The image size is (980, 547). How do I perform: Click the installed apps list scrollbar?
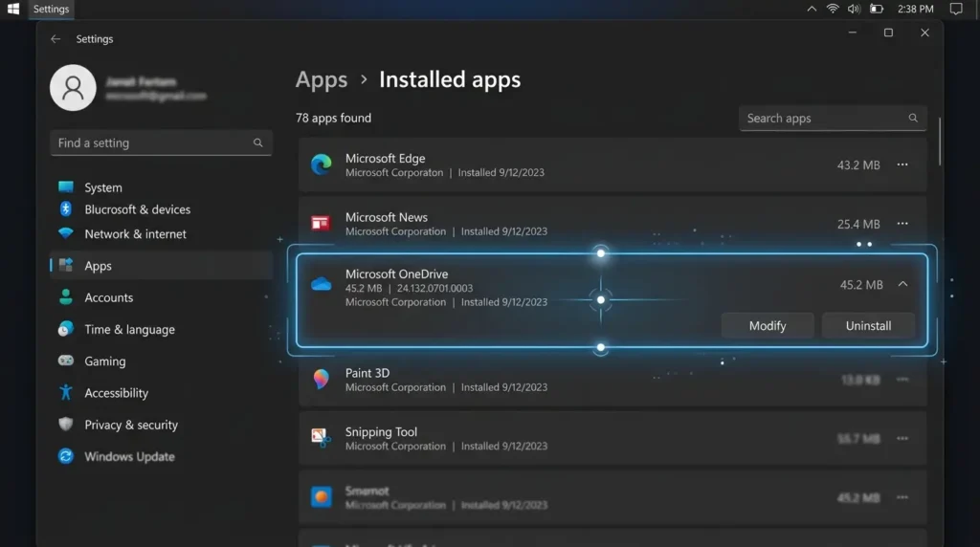(x=940, y=142)
